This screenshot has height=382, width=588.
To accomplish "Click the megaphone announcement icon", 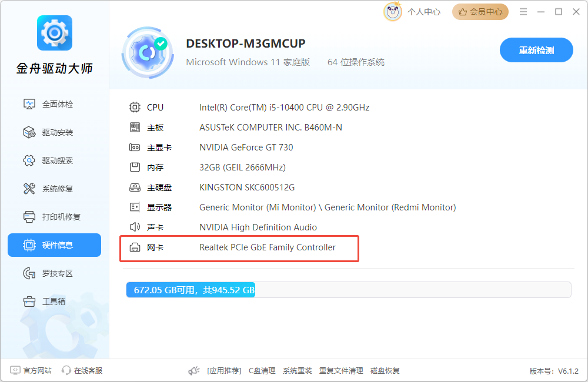I will [x=194, y=371].
